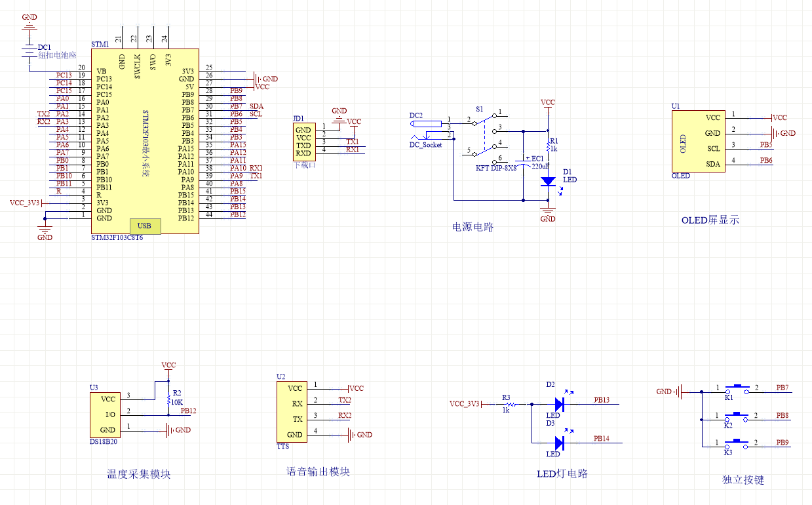The height and width of the screenshot is (505, 812).
Task: Select the D1 LED symbol in power circuit
Action: (x=548, y=182)
